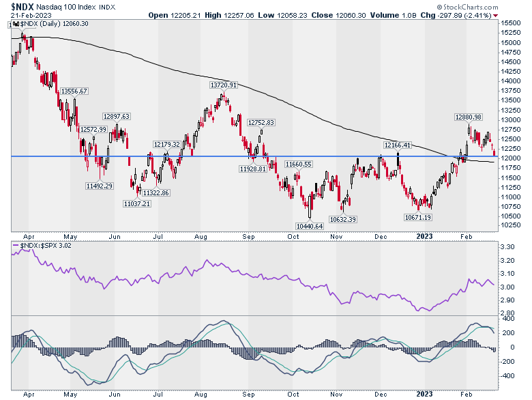Click the Feb label on bottom MACD axis

466,395
